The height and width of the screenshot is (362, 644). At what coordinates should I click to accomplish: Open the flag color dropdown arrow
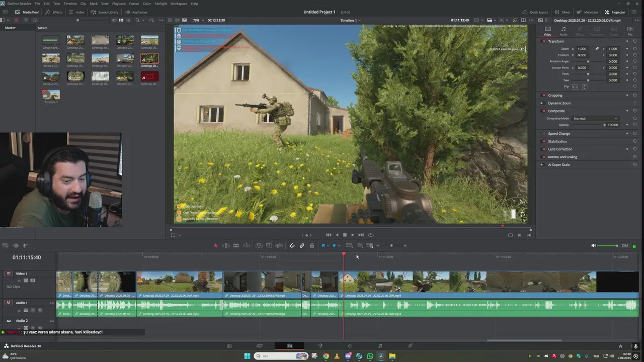pos(328,245)
